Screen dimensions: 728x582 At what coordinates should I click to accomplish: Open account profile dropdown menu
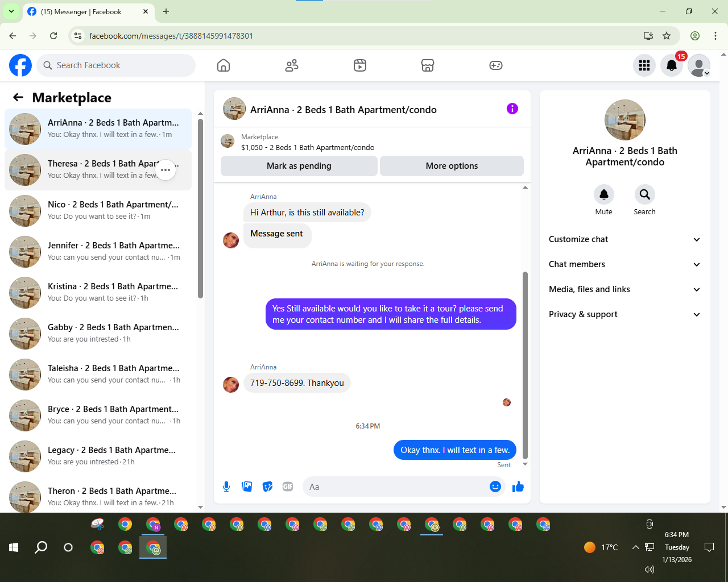click(699, 65)
